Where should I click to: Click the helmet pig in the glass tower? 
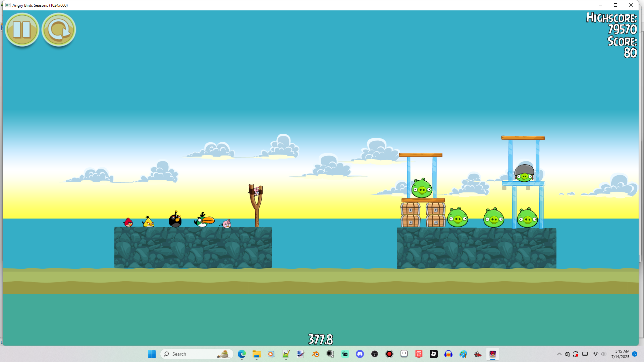(524, 174)
